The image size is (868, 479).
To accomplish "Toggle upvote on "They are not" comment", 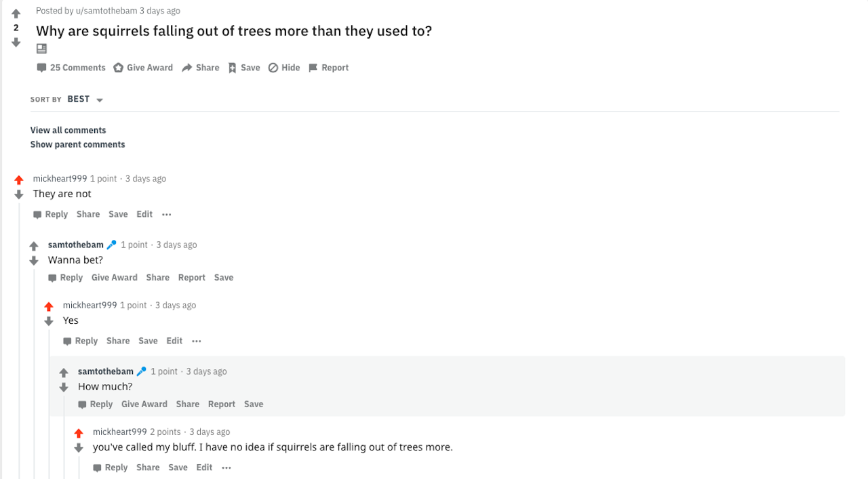I will pyautogui.click(x=19, y=180).
